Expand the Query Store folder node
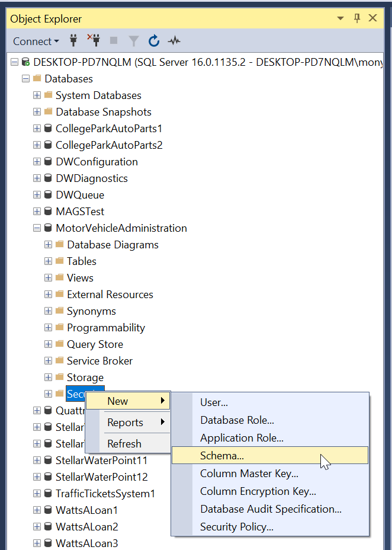392x550 pixels. (48, 344)
